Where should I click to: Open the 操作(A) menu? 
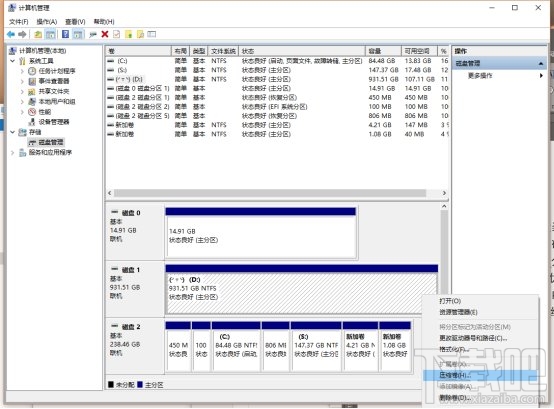point(47,22)
